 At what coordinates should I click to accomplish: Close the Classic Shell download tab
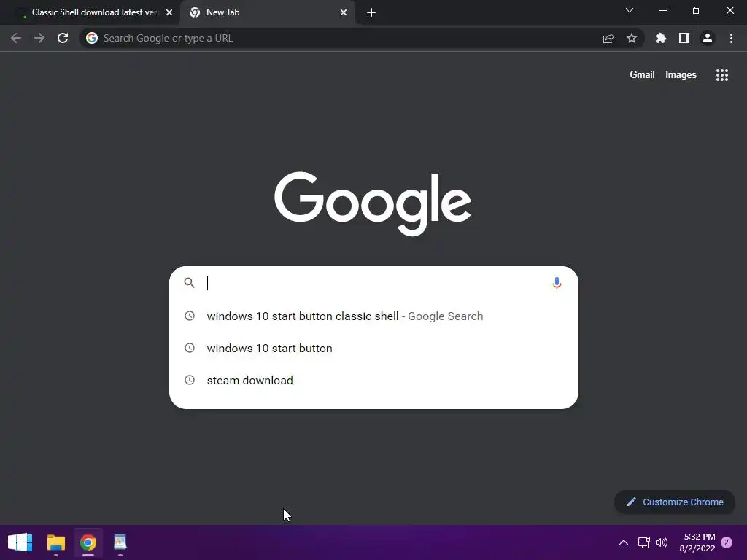pyautogui.click(x=169, y=12)
